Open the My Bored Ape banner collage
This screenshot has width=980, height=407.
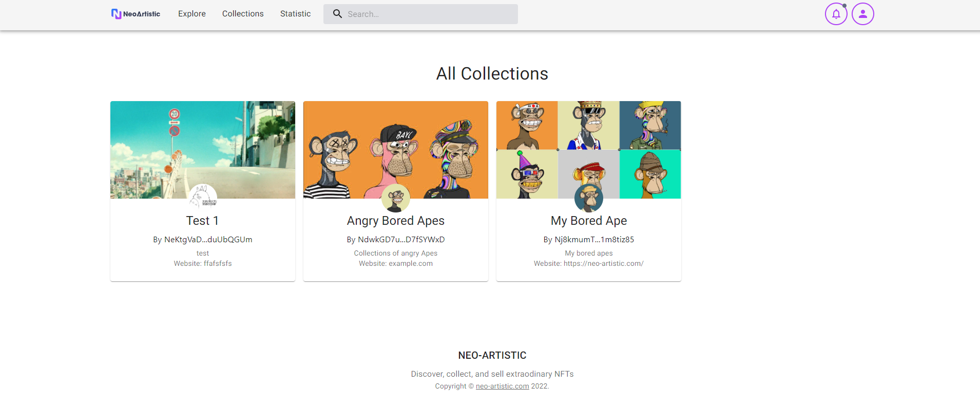pos(589,150)
